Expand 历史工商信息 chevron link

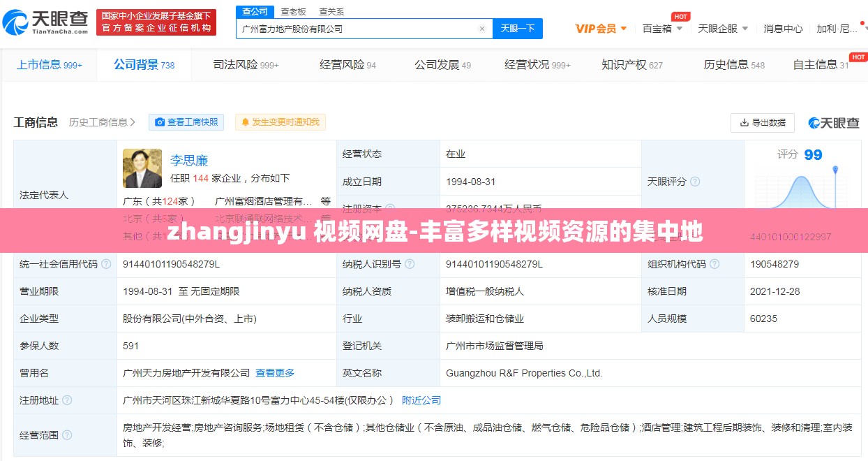tap(102, 122)
